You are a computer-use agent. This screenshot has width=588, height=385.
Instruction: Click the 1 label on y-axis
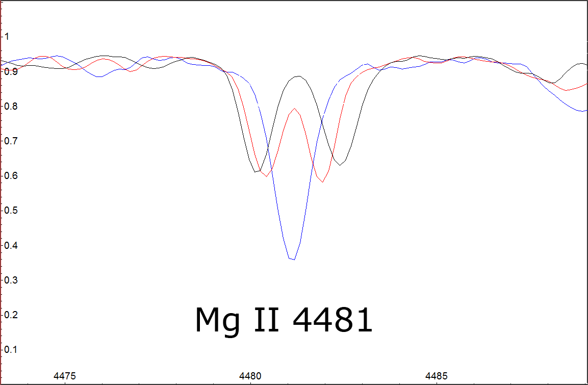click(7, 36)
